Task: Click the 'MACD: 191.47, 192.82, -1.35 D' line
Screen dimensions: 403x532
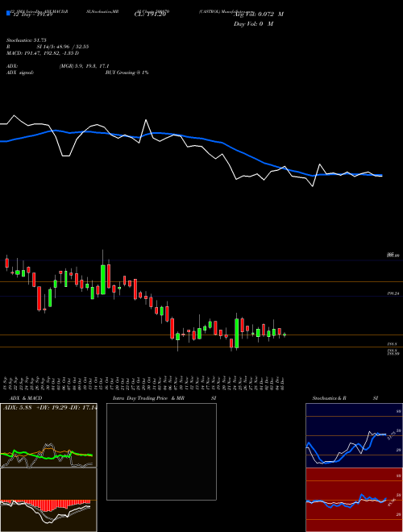Action: point(43,53)
